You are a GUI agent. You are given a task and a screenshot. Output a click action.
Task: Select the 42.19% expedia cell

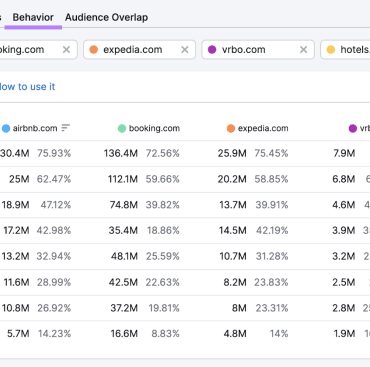[x=272, y=230]
